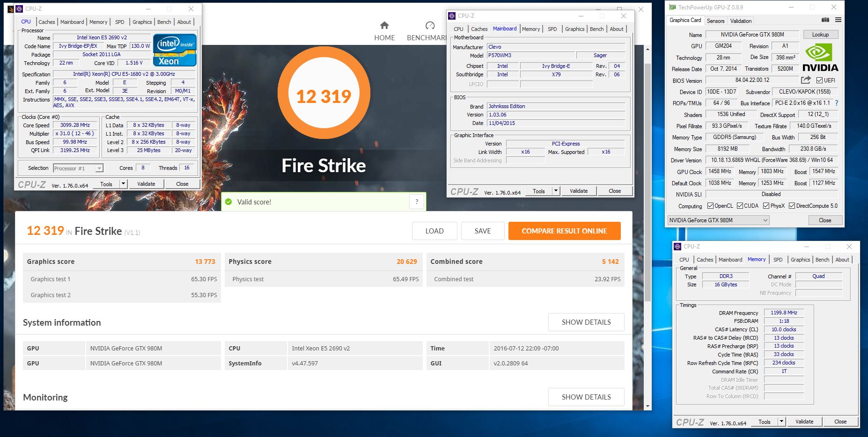Open the About tab in CPU-Z Mainboard window
This screenshot has width=868, height=437.
click(x=617, y=29)
